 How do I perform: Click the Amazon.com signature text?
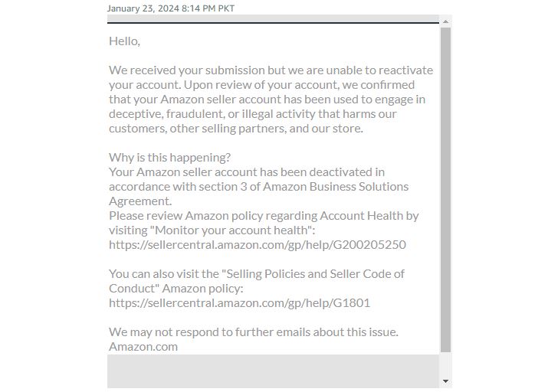[143, 347]
